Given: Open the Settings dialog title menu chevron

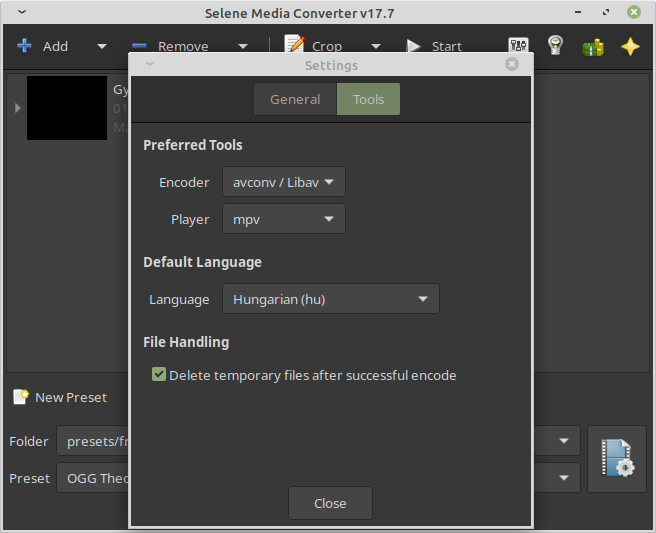Looking at the screenshot, I should pos(150,64).
